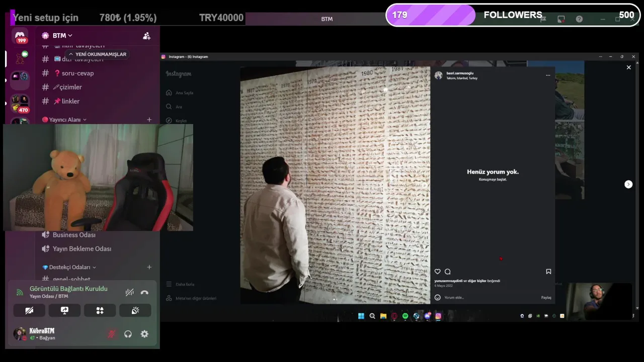Screen dimensions: 644x362
Task: Click connection status Görüntülü Bağlantı Kuruldu
Action: pyautogui.click(x=68, y=289)
